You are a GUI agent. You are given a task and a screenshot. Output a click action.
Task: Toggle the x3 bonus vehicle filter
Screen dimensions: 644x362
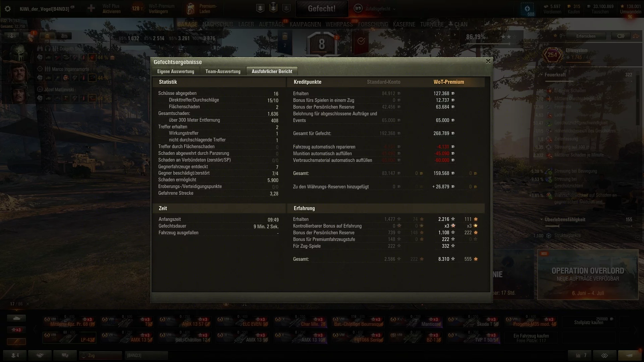pos(16,330)
